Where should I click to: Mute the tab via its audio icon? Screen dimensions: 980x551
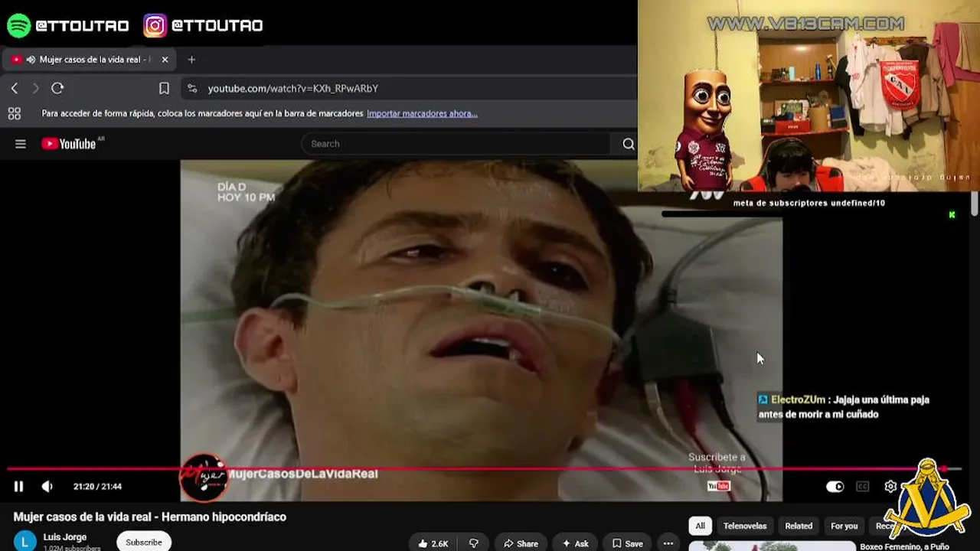tap(31, 60)
